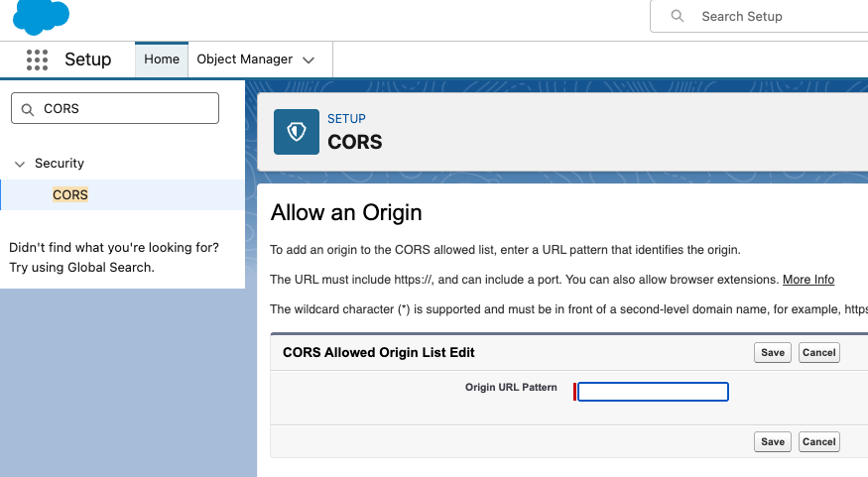Open the More Info link
Image resolution: width=868 pixels, height=477 pixels.
point(807,280)
